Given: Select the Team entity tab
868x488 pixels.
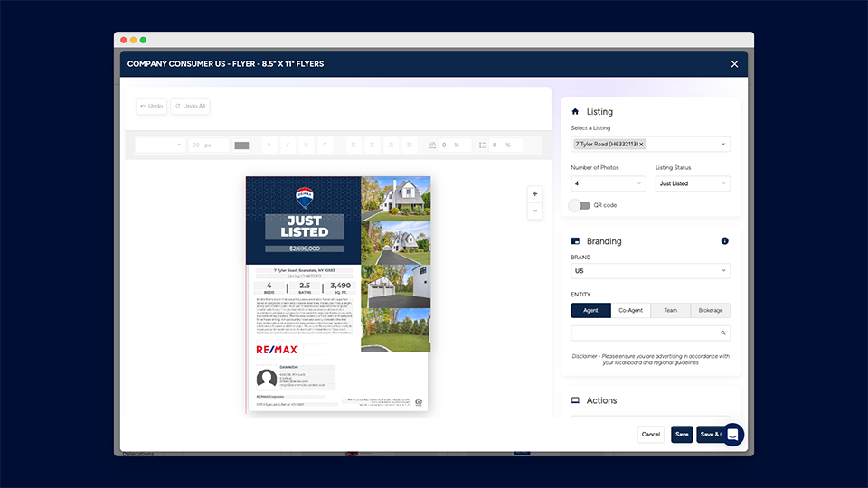Looking at the screenshot, I should pos(670,310).
